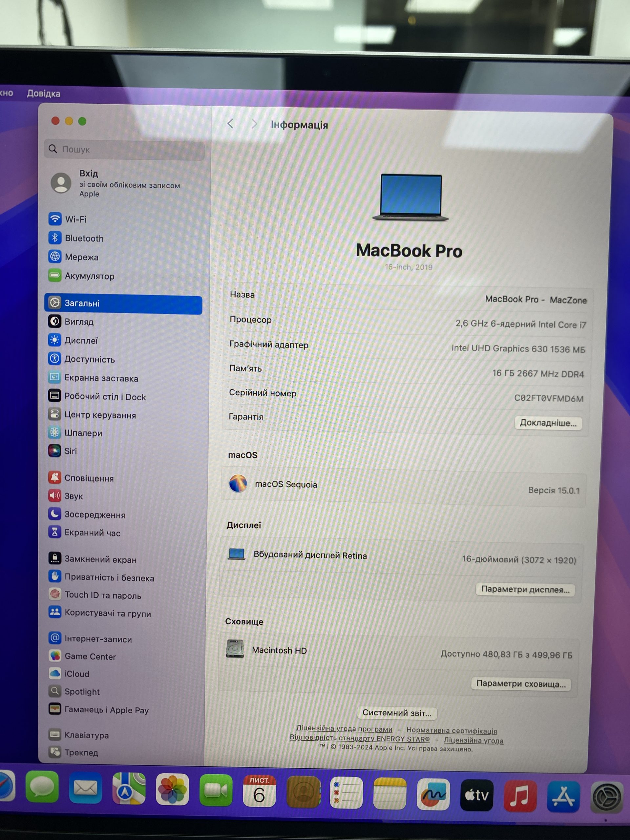Open Photos from the Dock

tap(172, 789)
